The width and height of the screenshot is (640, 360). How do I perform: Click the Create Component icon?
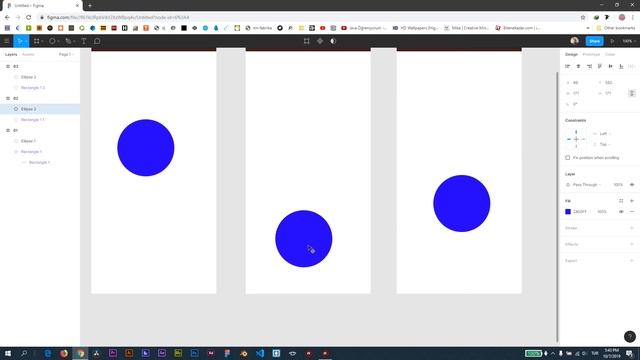(320, 41)
